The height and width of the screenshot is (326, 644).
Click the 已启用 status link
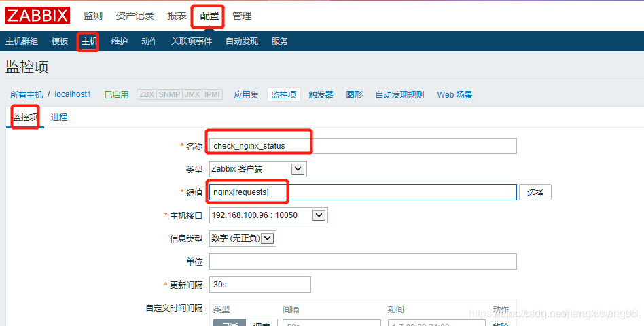point(116,95)
